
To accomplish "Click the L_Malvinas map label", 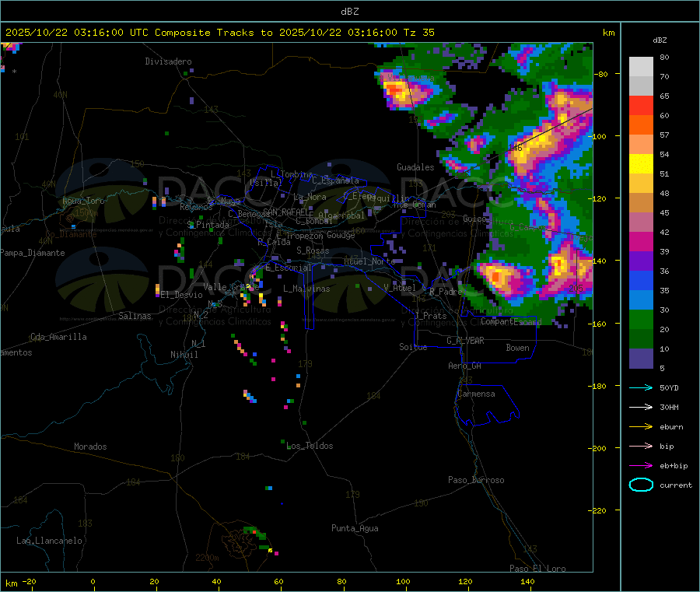I will pos(306,289).
